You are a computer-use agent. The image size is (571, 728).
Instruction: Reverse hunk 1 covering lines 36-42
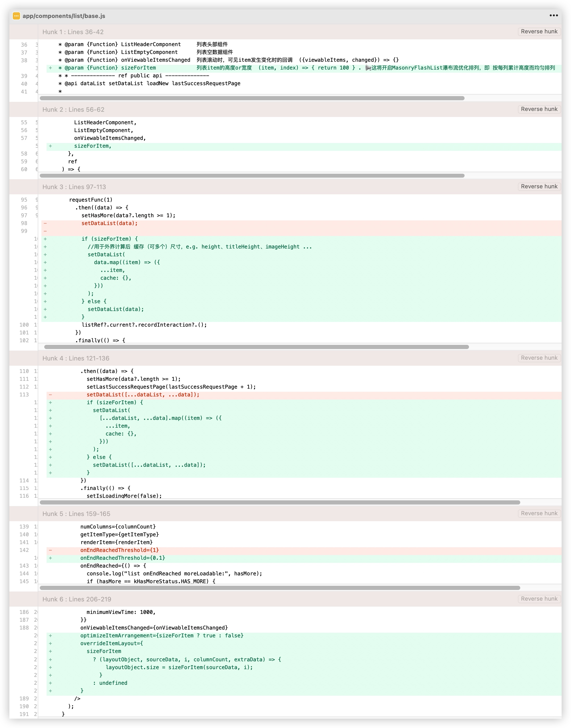pyautogui.click(x=539, y=32)
